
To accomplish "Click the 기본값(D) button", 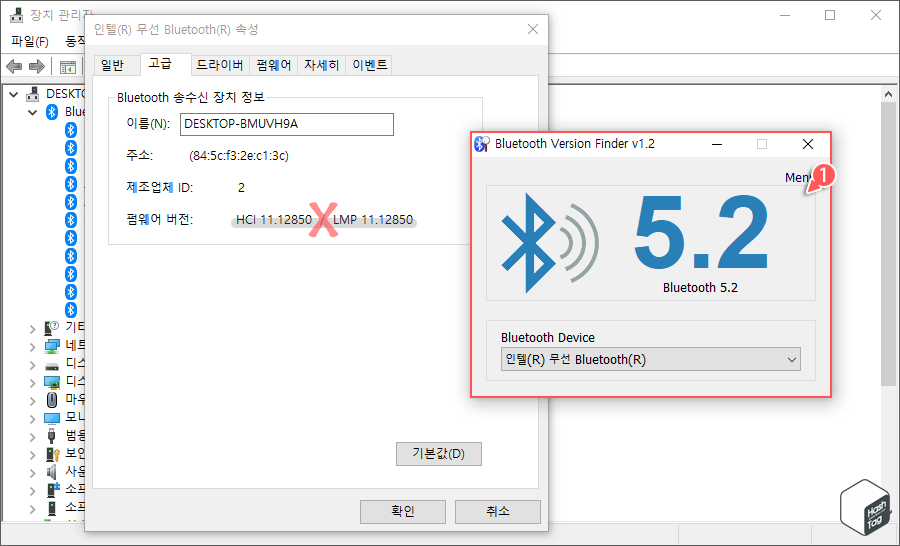I will 439,454.
